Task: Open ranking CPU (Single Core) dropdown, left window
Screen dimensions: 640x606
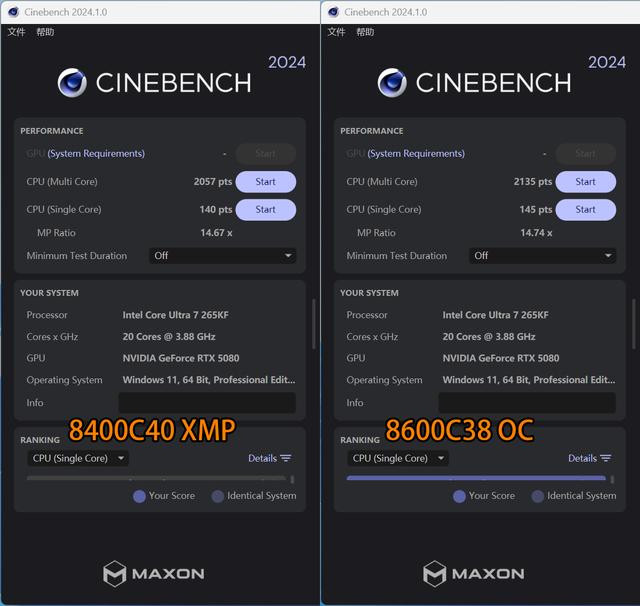Action: coord(78,458)
